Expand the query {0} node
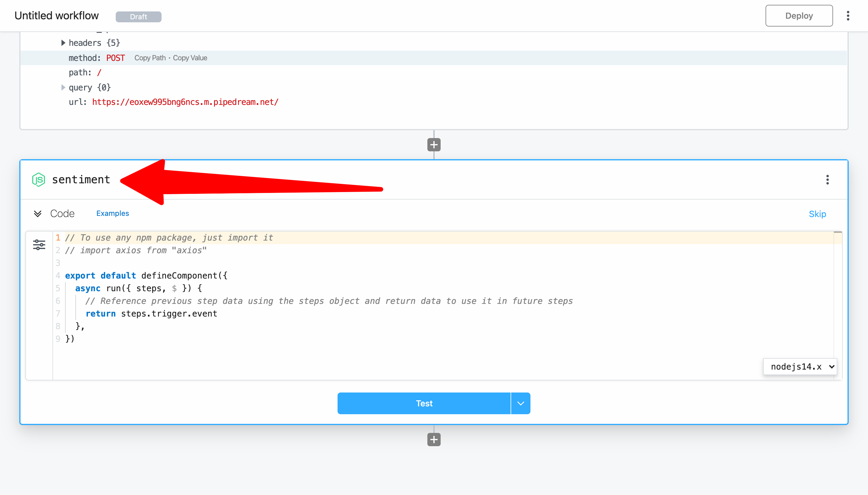 (63, 87)
